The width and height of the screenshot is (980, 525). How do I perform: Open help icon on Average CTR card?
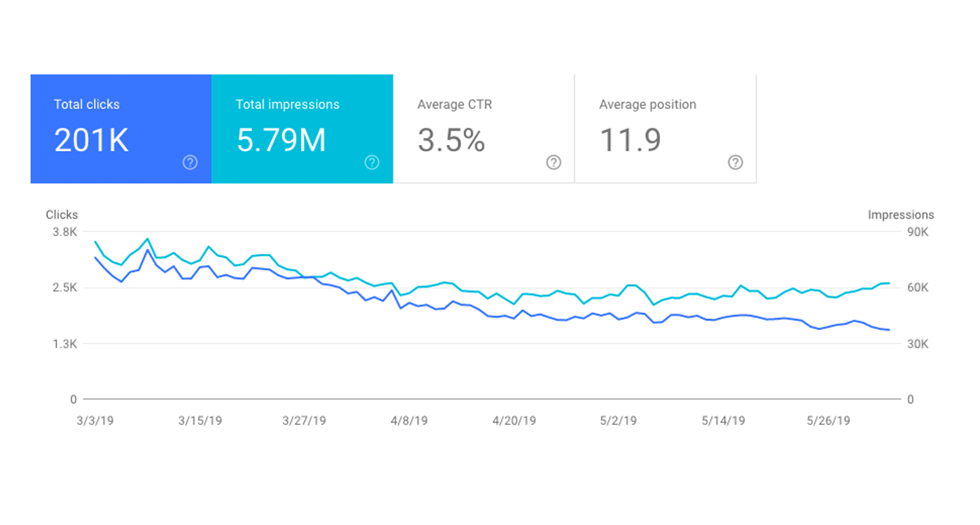tap(554, 162)
